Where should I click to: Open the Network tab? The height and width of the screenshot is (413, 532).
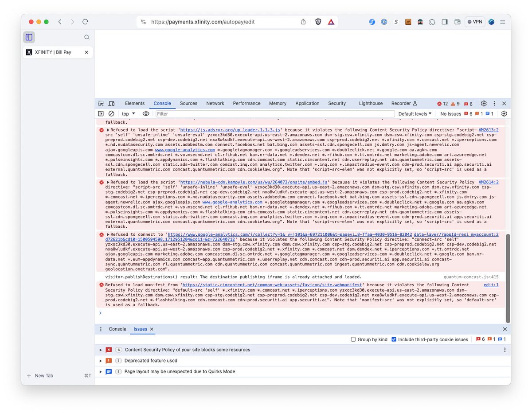pyautogui.click(x=215, y=103)
